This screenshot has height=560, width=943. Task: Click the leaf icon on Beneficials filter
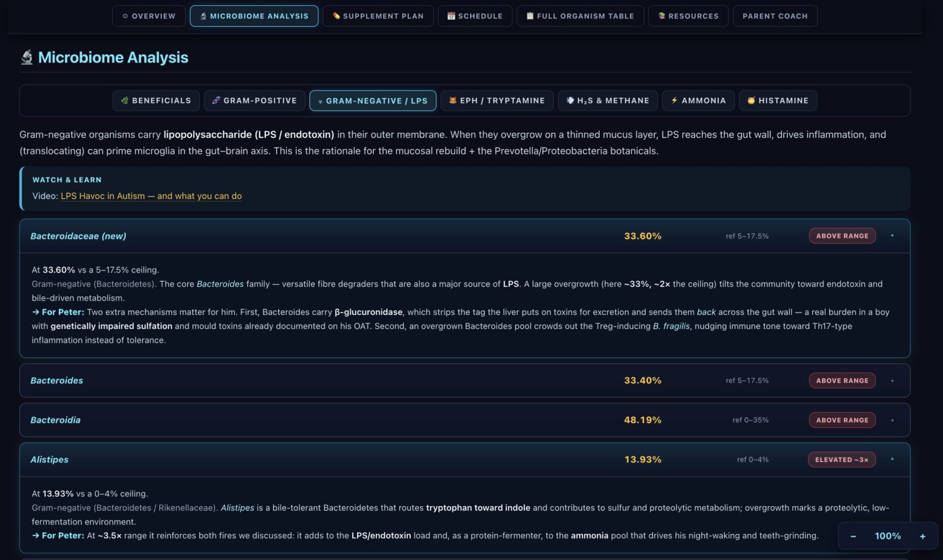point(124,100)
